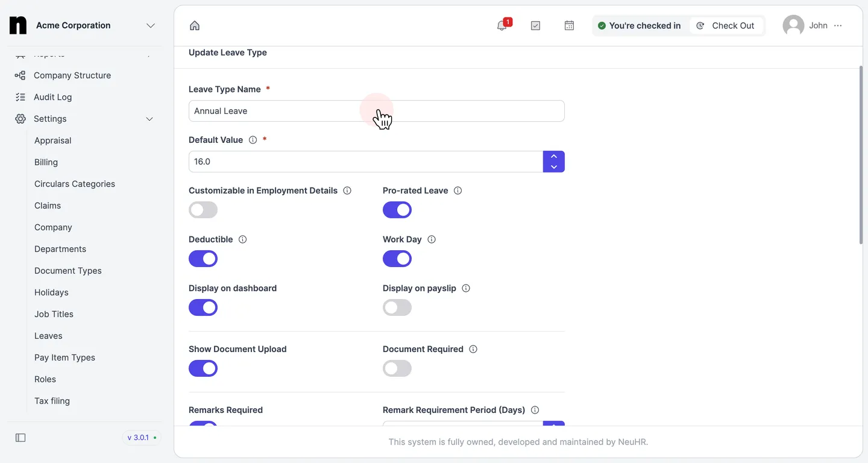Image resolution: width=868 pixels, height=463 pixels.
Task: Open Departments settings
Action: point(60,249)
